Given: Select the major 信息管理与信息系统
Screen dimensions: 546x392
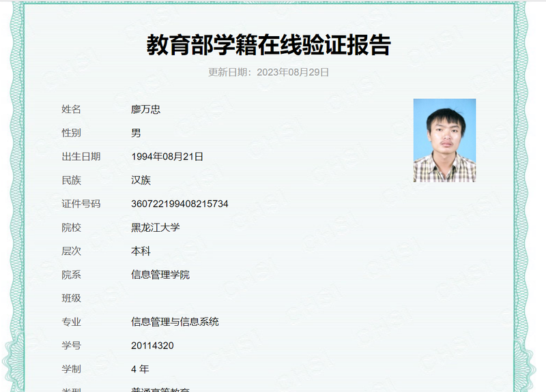Looking at the screenshot, I should pos(175,322).
